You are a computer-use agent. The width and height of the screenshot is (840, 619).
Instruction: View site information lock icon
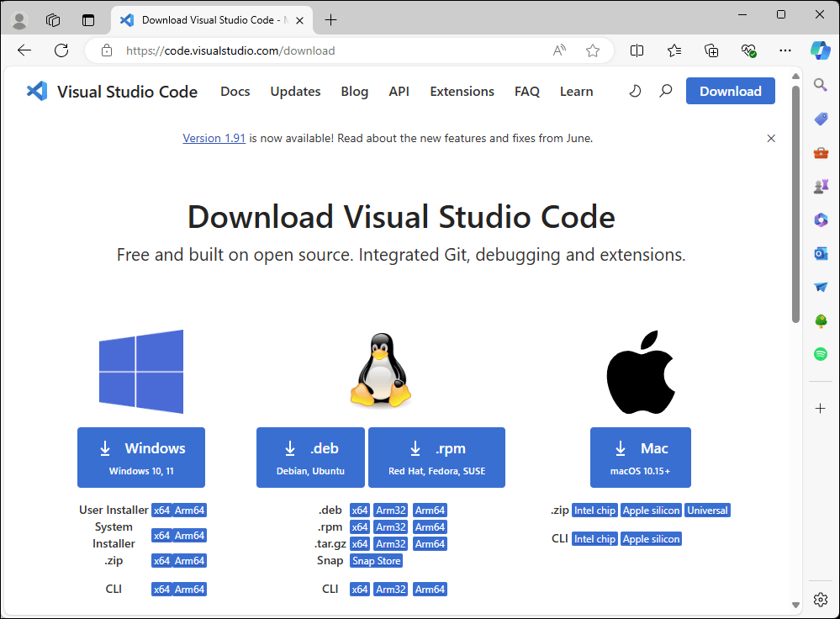tap(107, 50)
